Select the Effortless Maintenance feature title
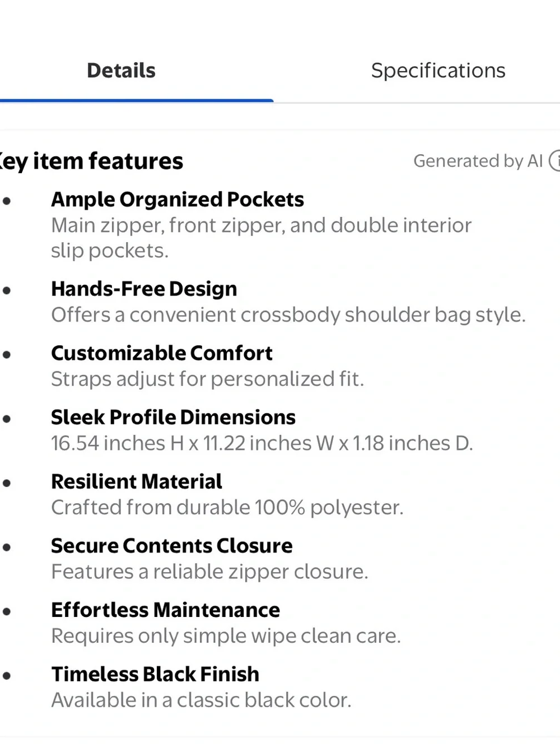 click(166, 610)
